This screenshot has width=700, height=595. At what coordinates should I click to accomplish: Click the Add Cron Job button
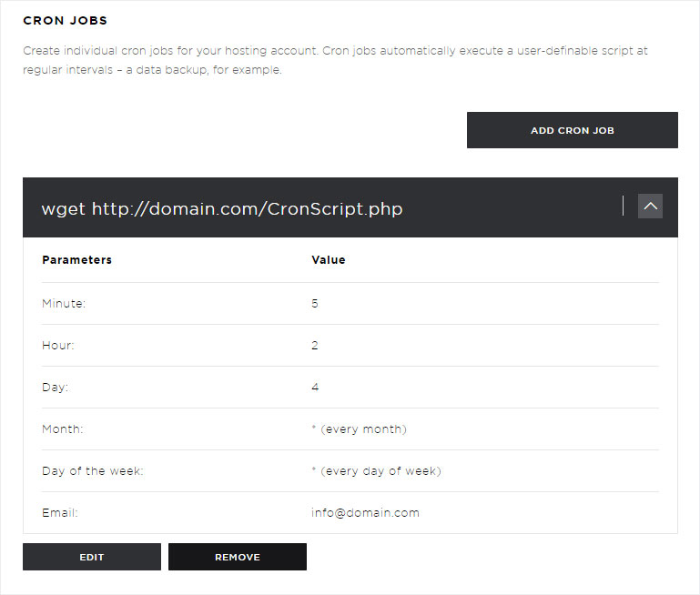click(x=573, y=130)
